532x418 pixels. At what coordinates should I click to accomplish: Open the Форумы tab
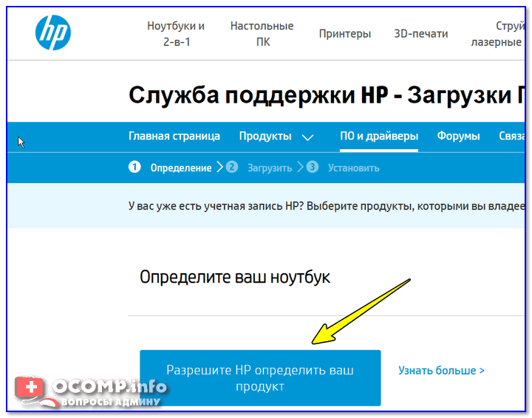coord(458,136)
